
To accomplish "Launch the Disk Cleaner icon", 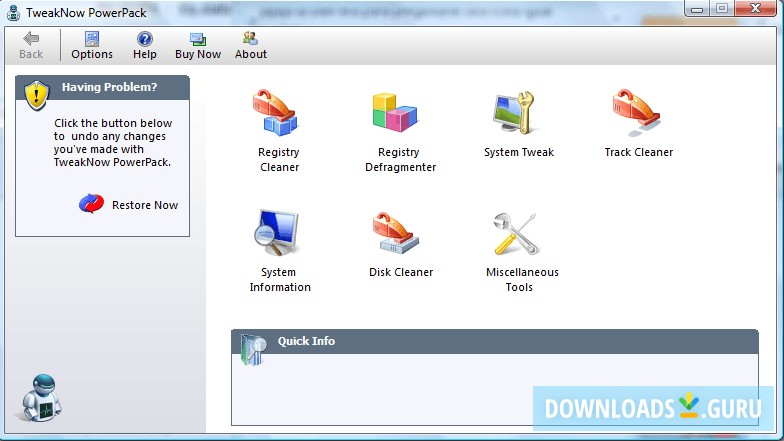I will coord(395,233).
